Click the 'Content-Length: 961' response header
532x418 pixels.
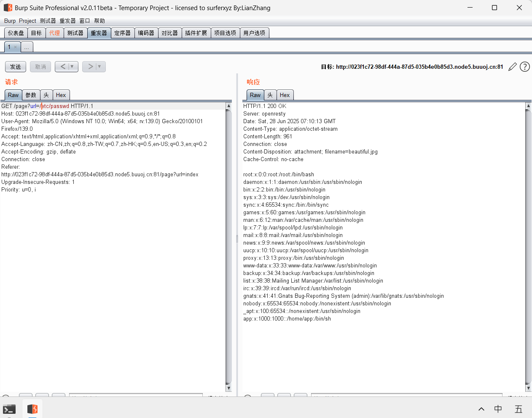tap(268, 137)
